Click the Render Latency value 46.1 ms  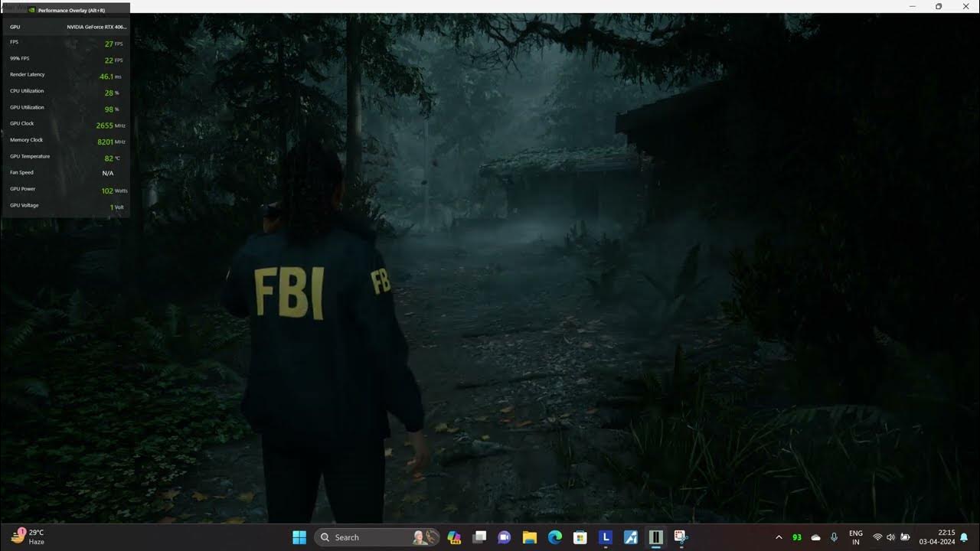tap(110, 77)
